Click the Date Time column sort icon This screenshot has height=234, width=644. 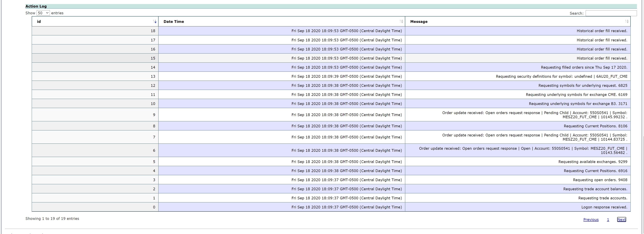(x=401, y=22)
